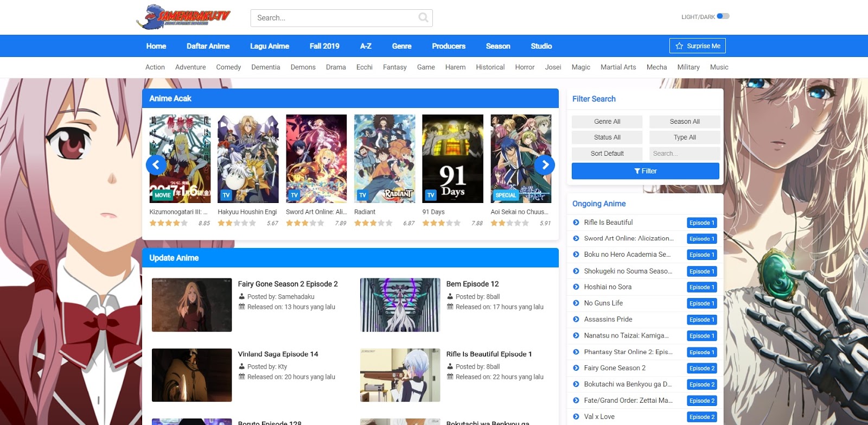This screenshot has width=868, height=425.
Task: Select the Dementia genre link
Action: (266, 67)
